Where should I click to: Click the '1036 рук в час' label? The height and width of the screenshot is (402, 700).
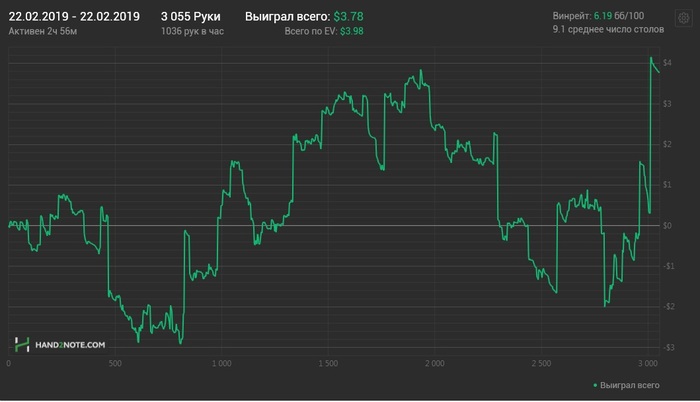(192, 31)
